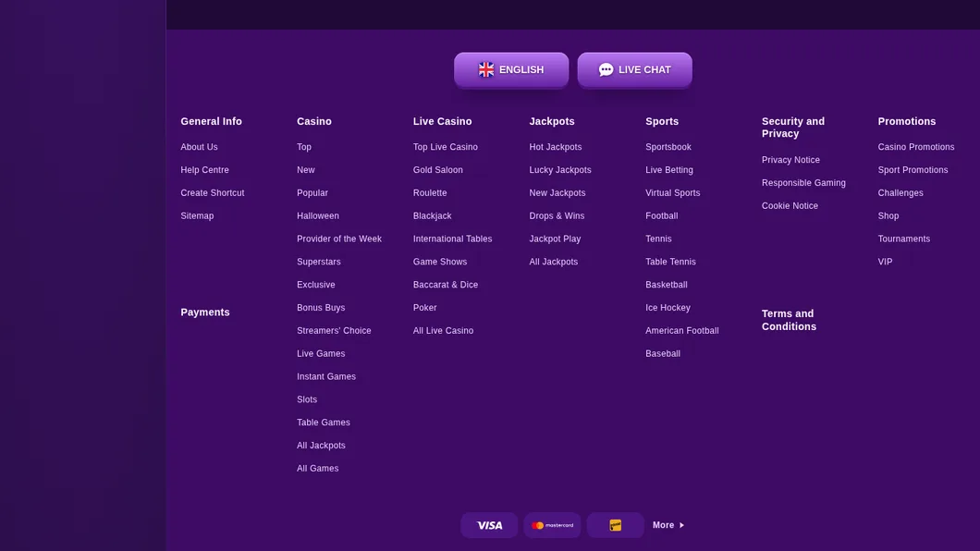
Task: View New Jackpots
Action: [557, 193]
